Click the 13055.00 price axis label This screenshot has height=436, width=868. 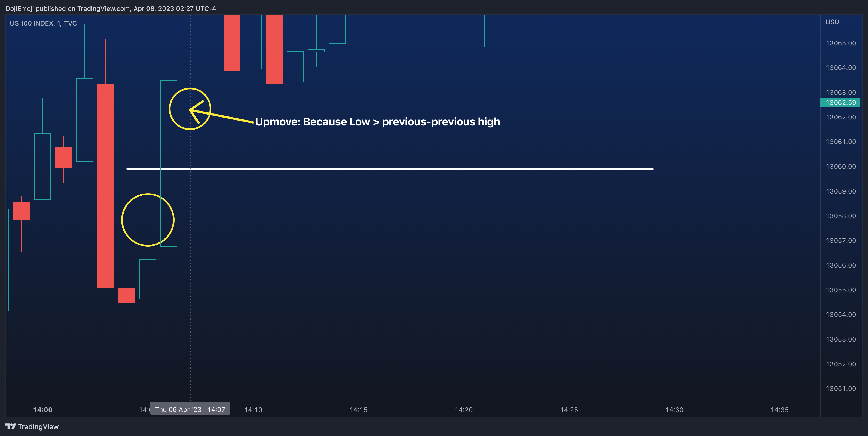click(841, 290)
